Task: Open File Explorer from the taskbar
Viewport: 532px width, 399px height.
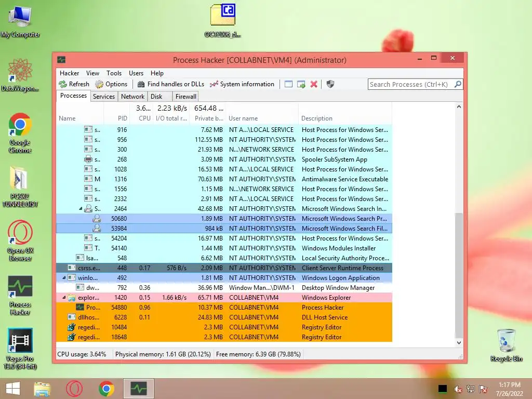Action: [42, 389]
